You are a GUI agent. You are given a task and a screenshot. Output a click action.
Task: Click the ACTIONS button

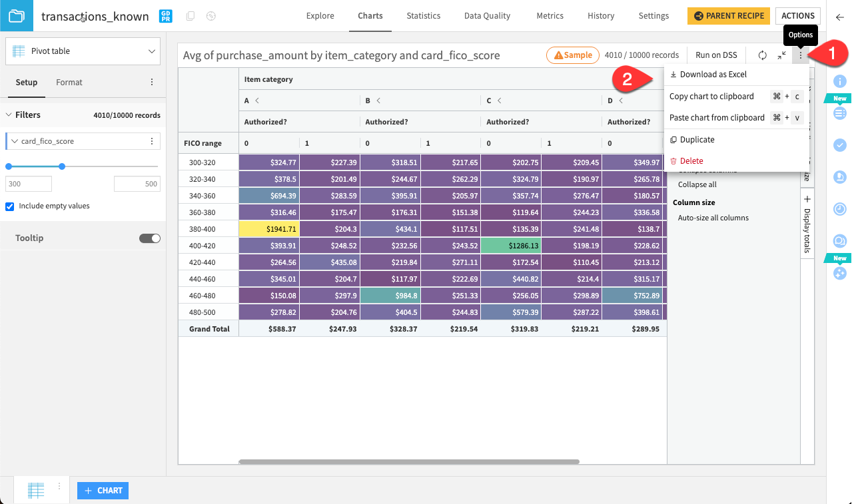798,16
